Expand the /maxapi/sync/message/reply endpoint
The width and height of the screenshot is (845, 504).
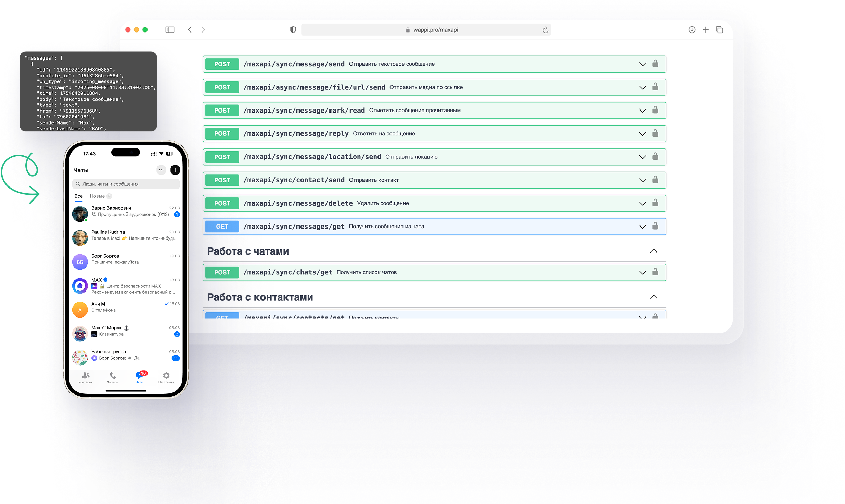tap(642, 134)
